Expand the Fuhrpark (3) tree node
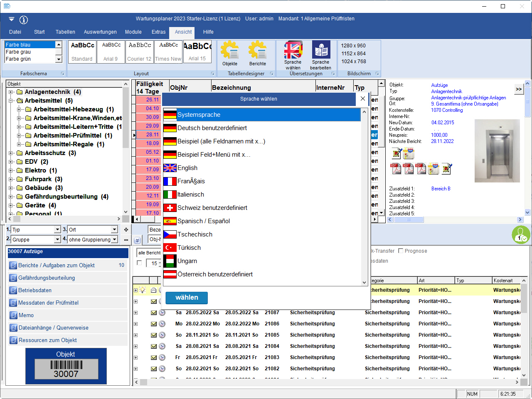 point(10,179)
